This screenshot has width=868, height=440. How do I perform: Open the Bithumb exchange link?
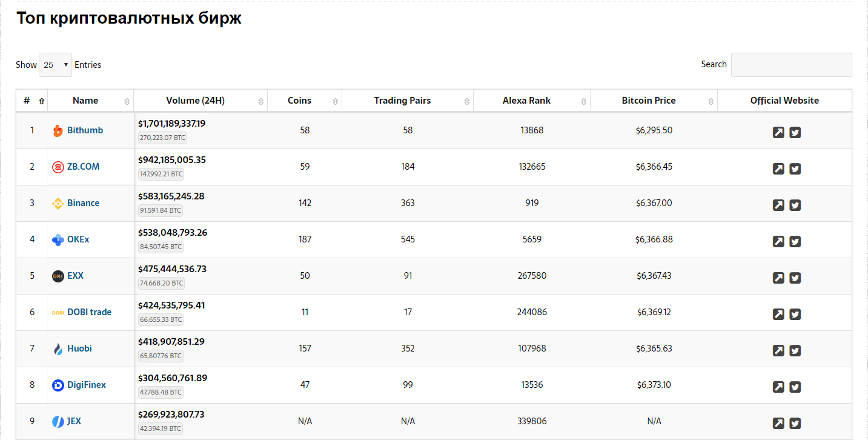click(85, 130)
